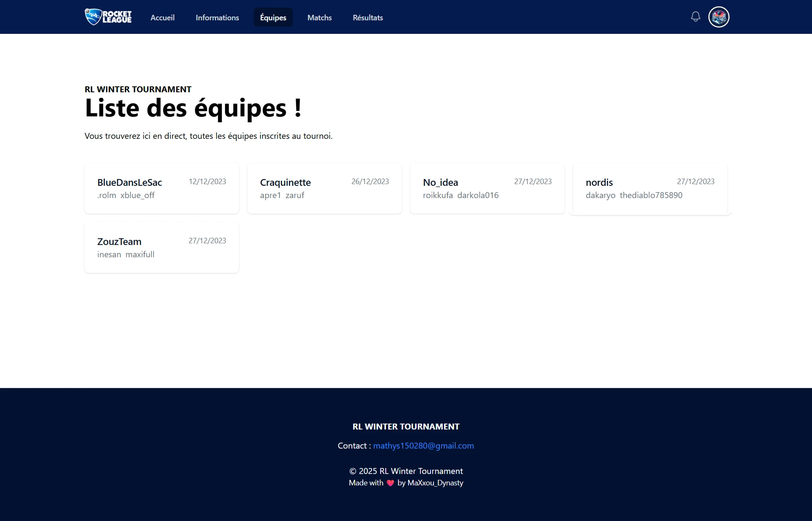
Task: Click the contact email link
Action: coord(423,446)
